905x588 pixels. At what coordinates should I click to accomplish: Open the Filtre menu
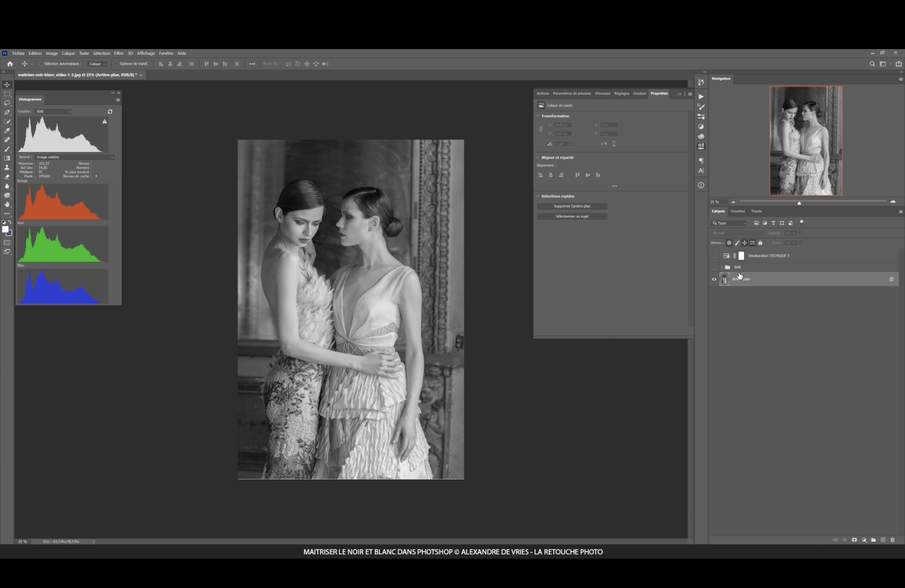pos(119,53)
